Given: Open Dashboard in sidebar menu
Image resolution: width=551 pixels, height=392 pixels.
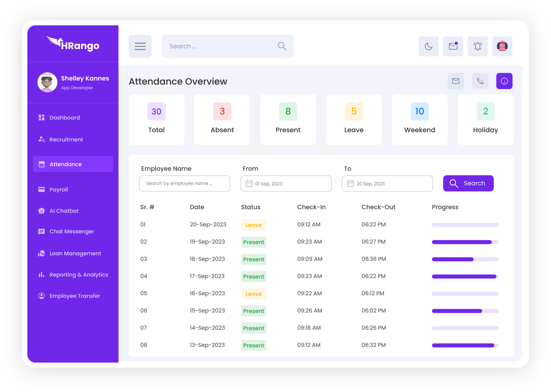Looking at the screenshot, I should coord(65,118).
